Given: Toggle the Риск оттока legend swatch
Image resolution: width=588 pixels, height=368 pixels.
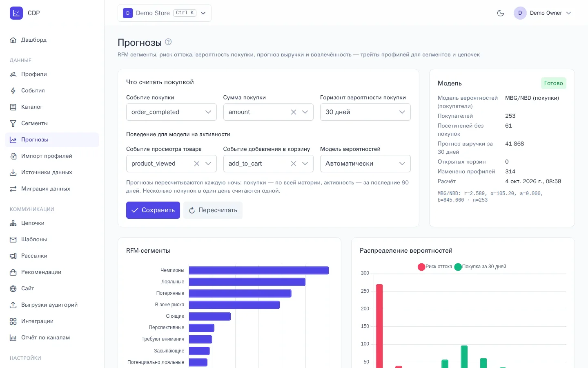Looking at the screenshot, I should click(x=421, y=267).
